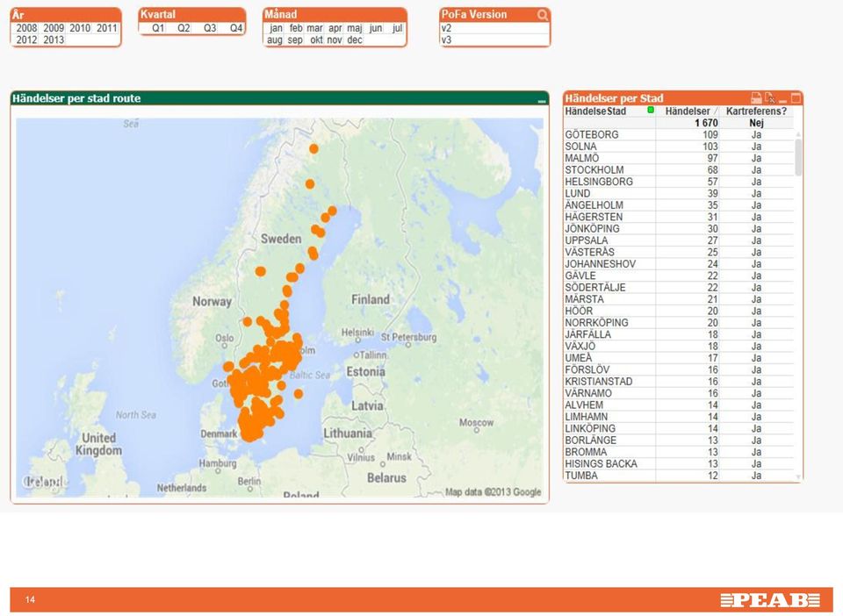This screenshot has height=616, width=843.
Task: Minimize the Händelser per stad route map
Action: click(x=542, y=100)
